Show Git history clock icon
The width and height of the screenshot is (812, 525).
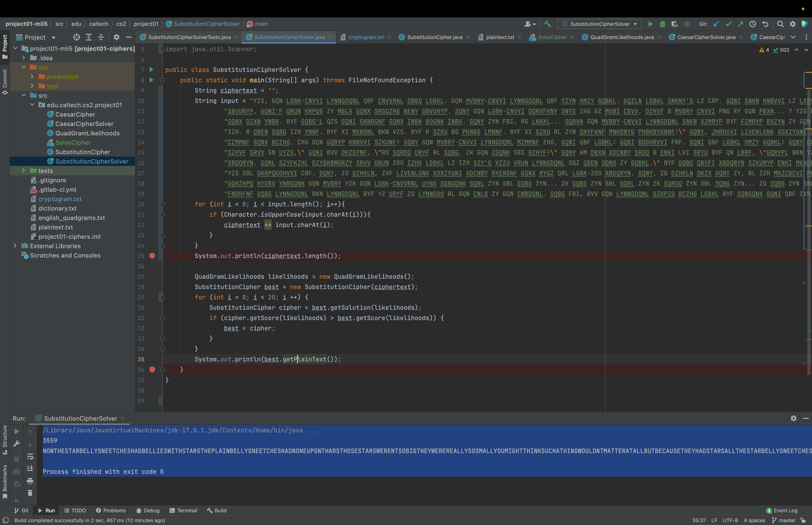(753, 24)
